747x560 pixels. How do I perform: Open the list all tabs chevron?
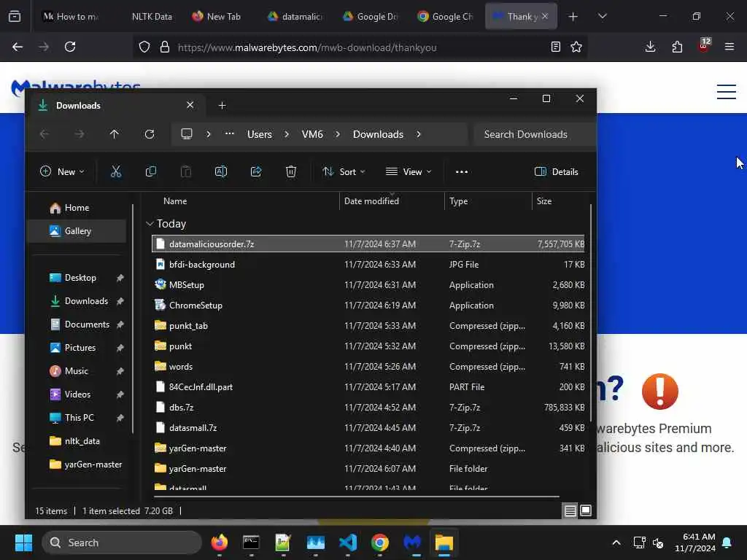(x=603, y=16)
